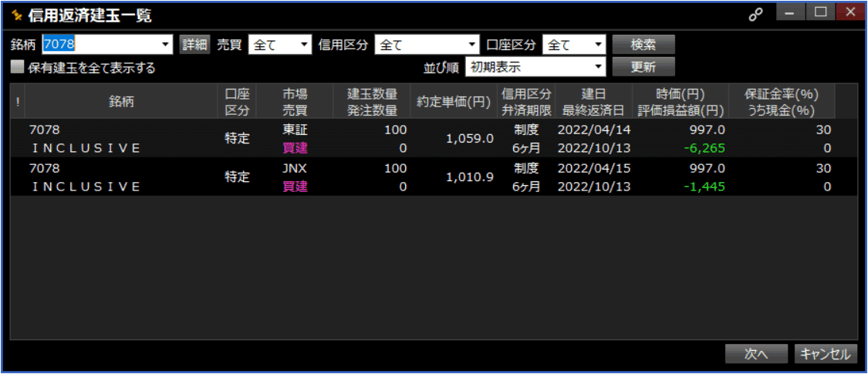Viewport: 868px width, 374px height.
Task: Click 買建 in the JNX row
Action: [295, 187]
